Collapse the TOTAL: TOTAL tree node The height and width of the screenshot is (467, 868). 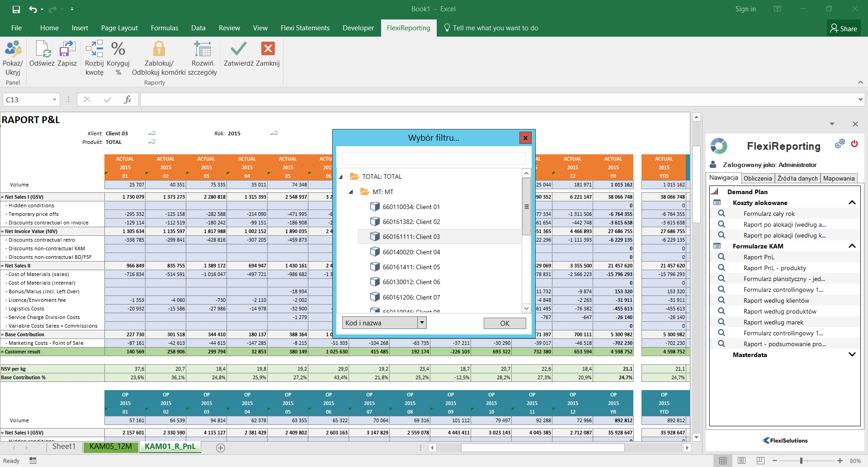click(341, 177)
